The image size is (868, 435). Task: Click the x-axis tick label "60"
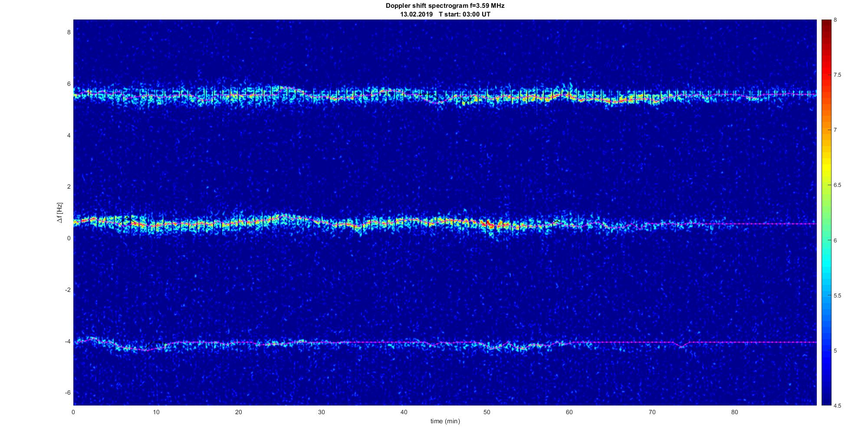pos(569,412)
